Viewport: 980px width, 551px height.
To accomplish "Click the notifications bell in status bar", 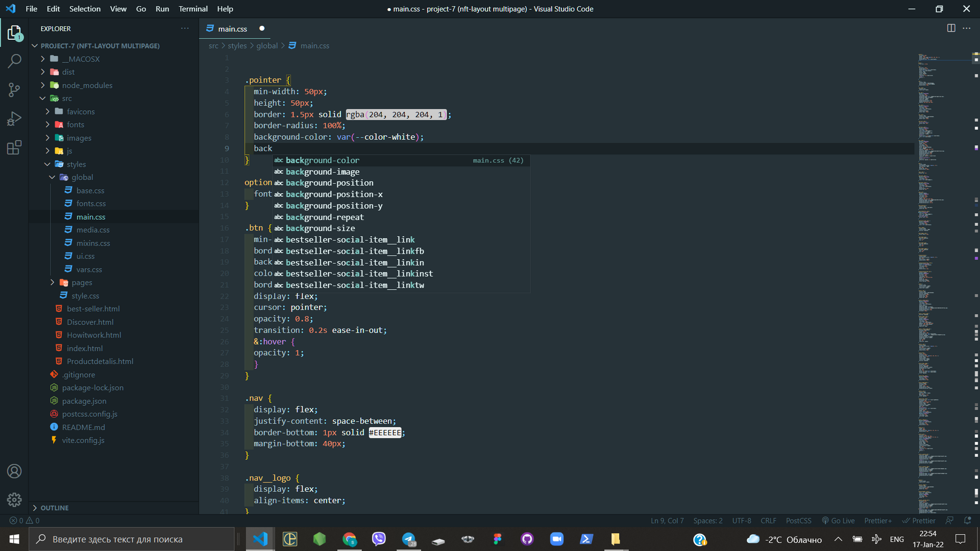I will [967, 520].
